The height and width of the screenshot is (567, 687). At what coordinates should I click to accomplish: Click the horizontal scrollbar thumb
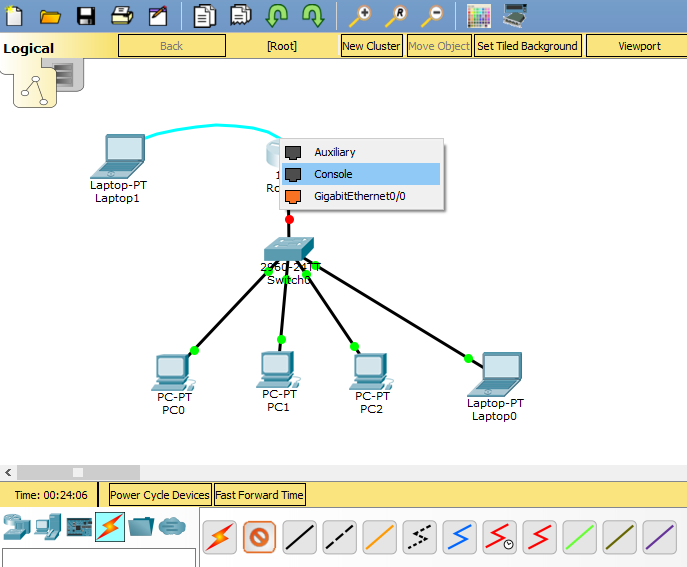(x=77, y=472)
